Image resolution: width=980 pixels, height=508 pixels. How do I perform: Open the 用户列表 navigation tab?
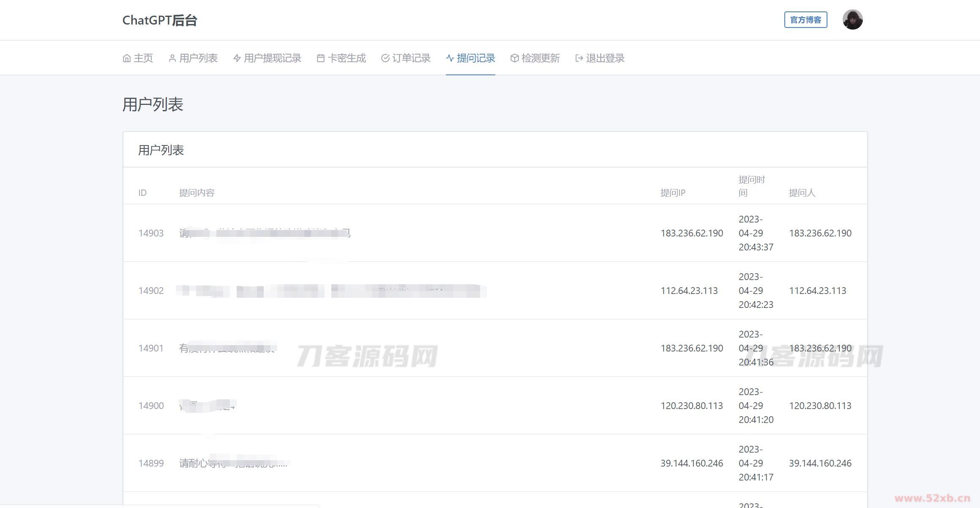[198, 58]
